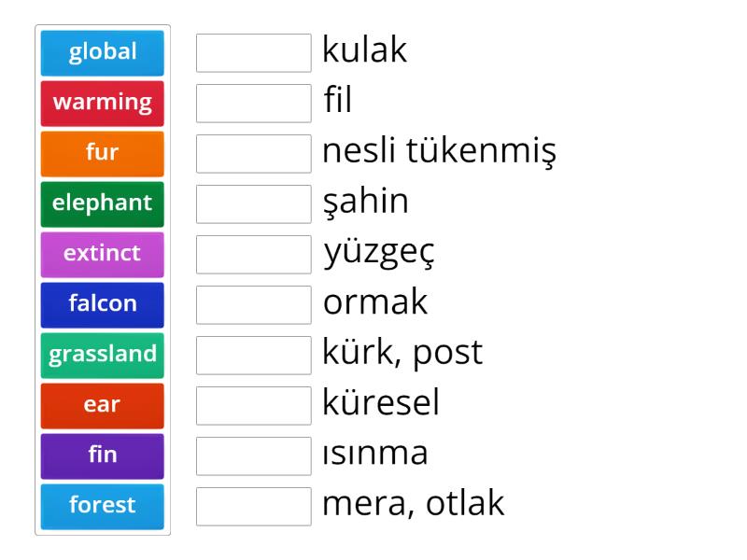This screenshot has height=560, width=747.
Task: Pick the orange 'fur' tile
Action: (x=103, y=153)
